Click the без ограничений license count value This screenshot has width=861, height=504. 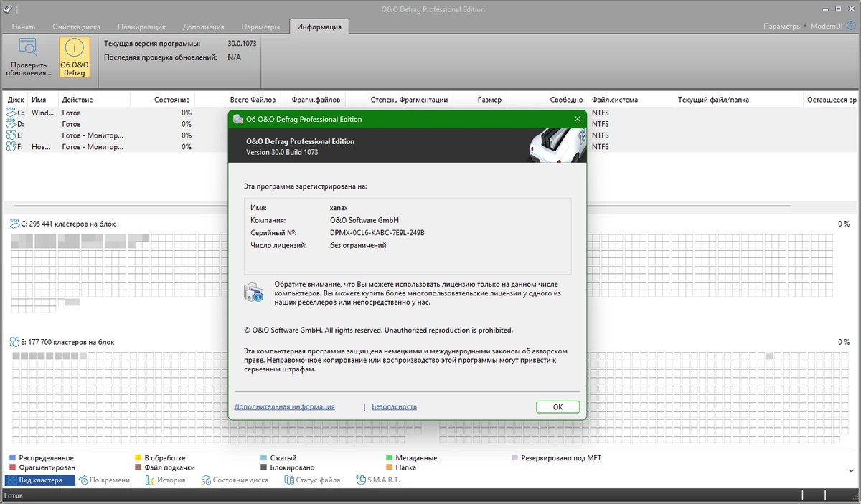[358, 245]
